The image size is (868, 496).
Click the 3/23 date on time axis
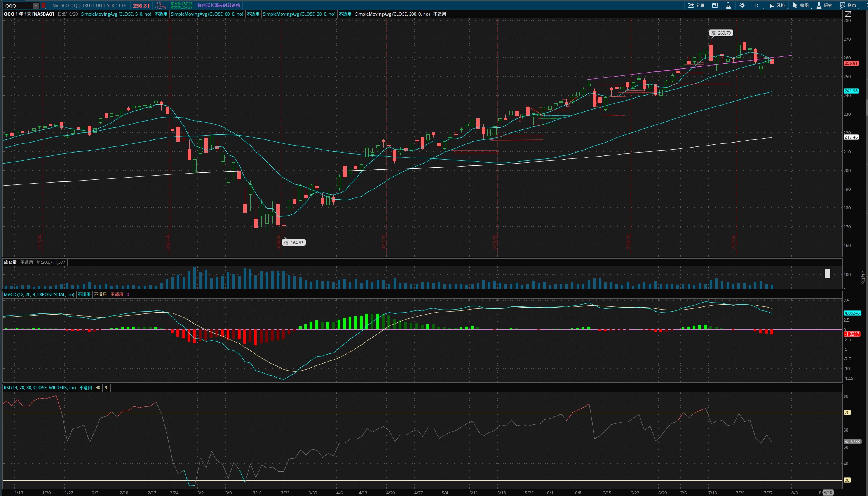285,493
